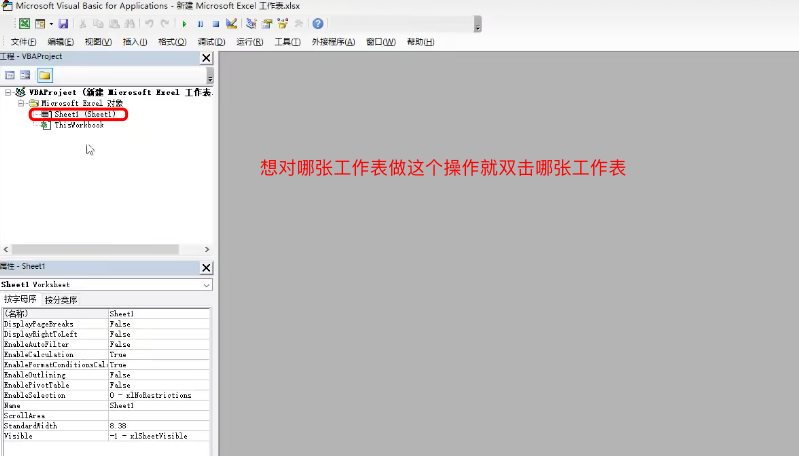Collapse Microsoft Excel 对象 folder
799x456 pixels.
(x=21, y=103)
